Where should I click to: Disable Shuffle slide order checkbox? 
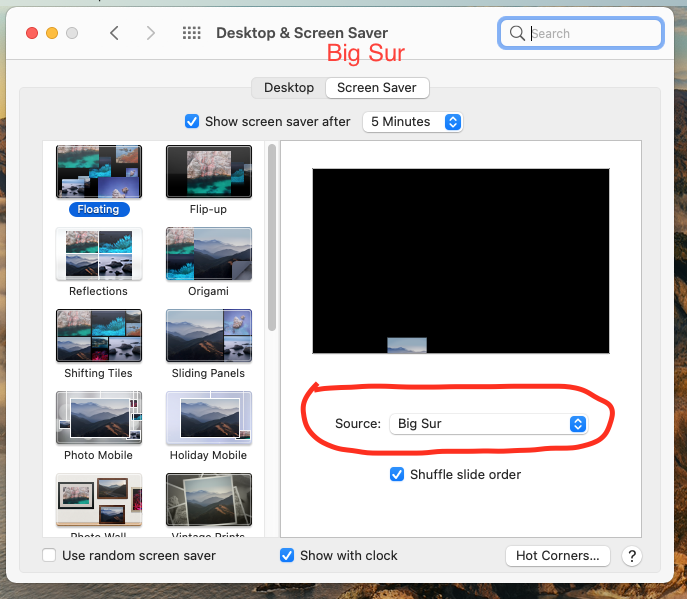(x=397, y=474)
